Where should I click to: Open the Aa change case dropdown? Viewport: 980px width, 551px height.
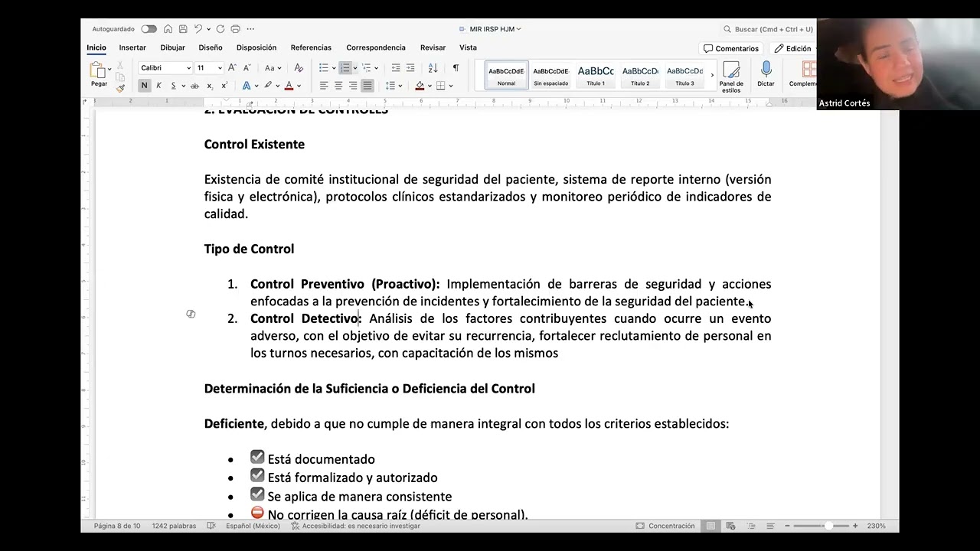pos(273,68)
